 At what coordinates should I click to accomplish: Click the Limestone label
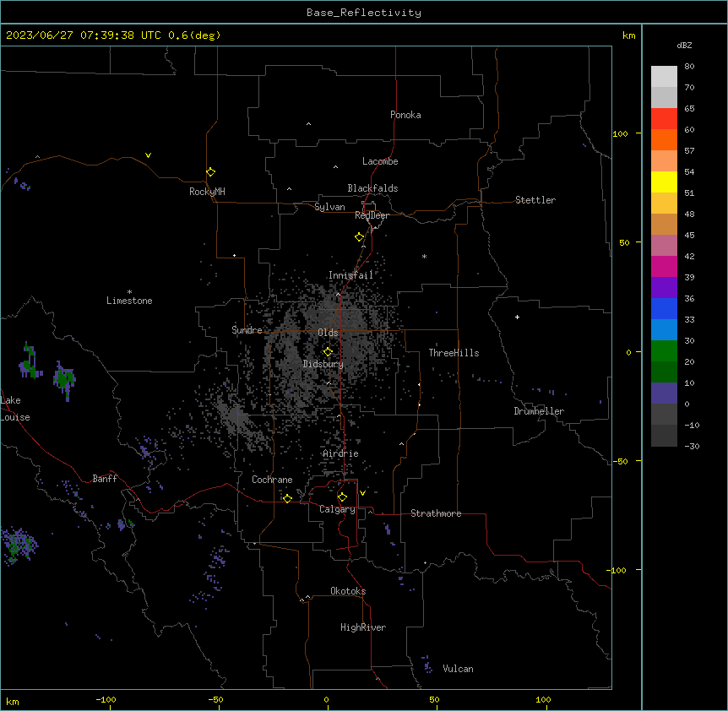129,301
